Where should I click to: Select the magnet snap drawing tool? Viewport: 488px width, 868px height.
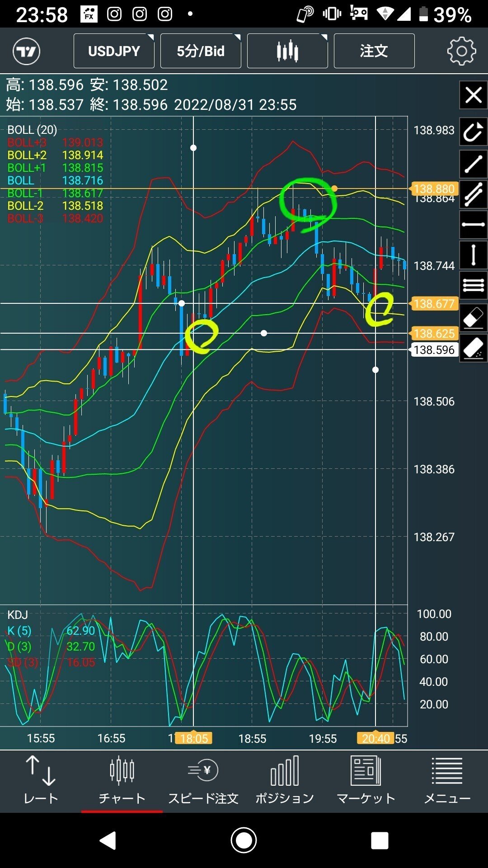[473, 132]
